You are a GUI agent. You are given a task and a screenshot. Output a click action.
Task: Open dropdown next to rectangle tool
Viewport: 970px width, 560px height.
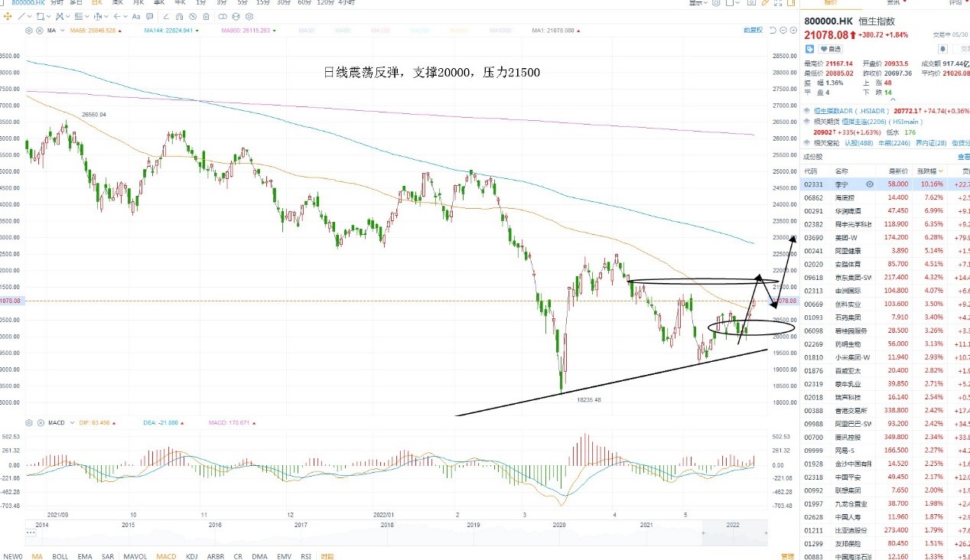[x=49, y=16]
